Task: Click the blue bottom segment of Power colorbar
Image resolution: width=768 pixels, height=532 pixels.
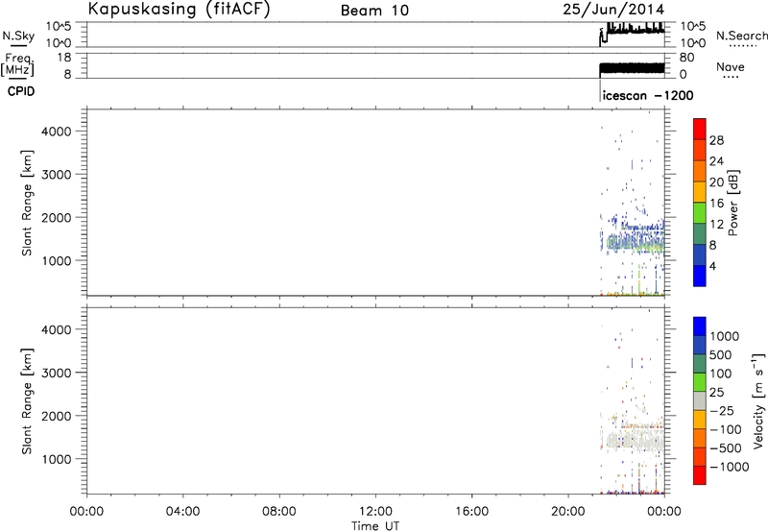Action: click(x=700, y=276)
